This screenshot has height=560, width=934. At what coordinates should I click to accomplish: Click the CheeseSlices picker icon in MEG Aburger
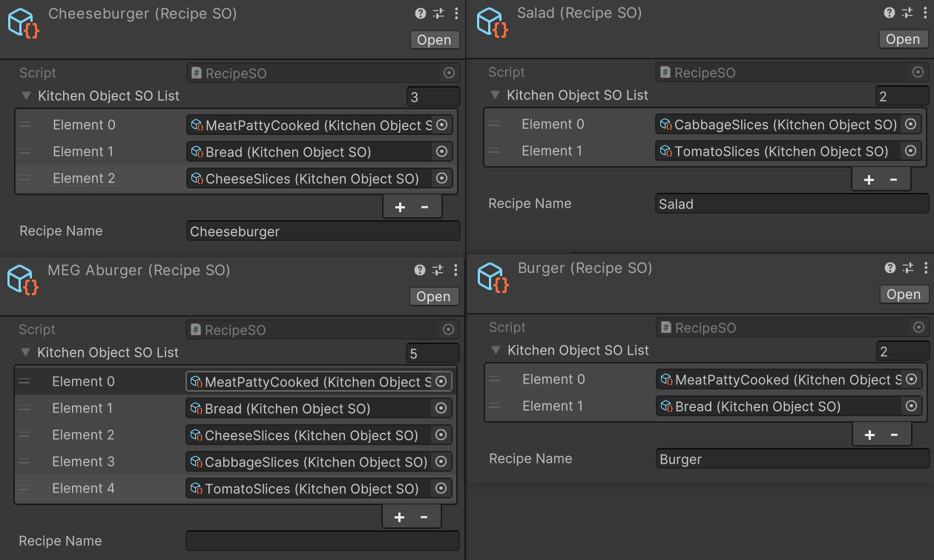[x=441, y=435]
